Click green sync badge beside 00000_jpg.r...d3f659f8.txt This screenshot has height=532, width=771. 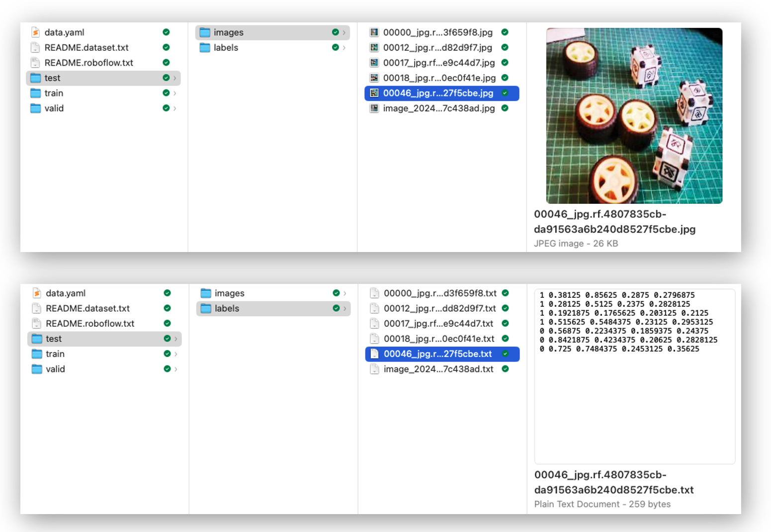click(505, 293)
